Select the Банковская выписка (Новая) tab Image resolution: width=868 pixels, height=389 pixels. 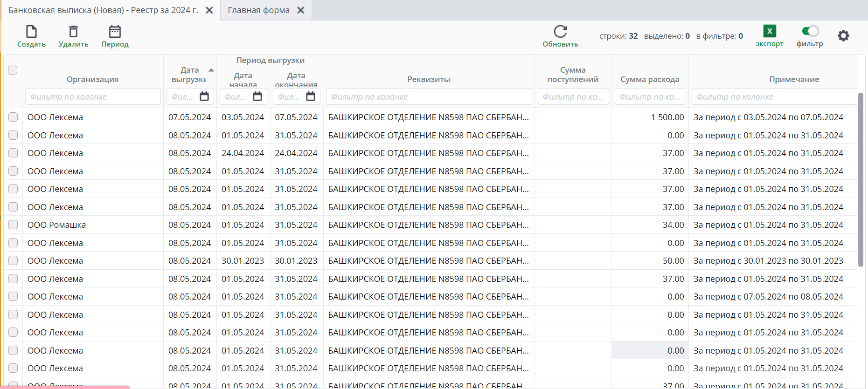point(103,10)
